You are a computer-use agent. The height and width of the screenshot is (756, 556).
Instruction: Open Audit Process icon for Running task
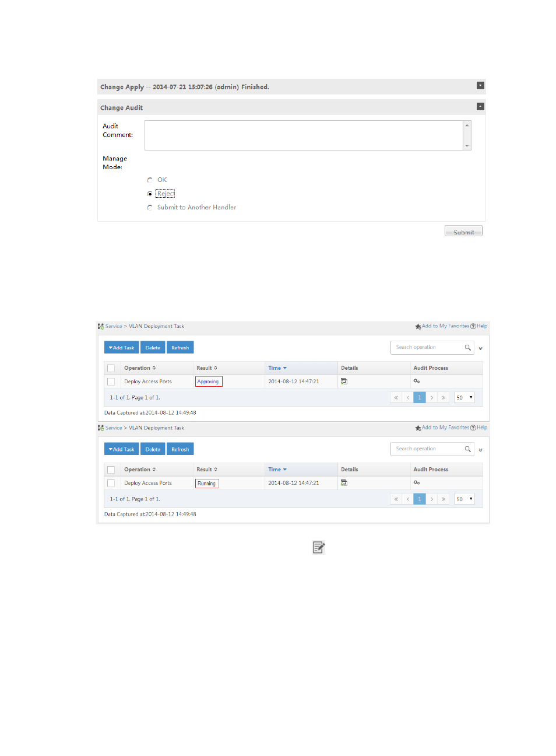pyautogui.click(x=417, y=483)
